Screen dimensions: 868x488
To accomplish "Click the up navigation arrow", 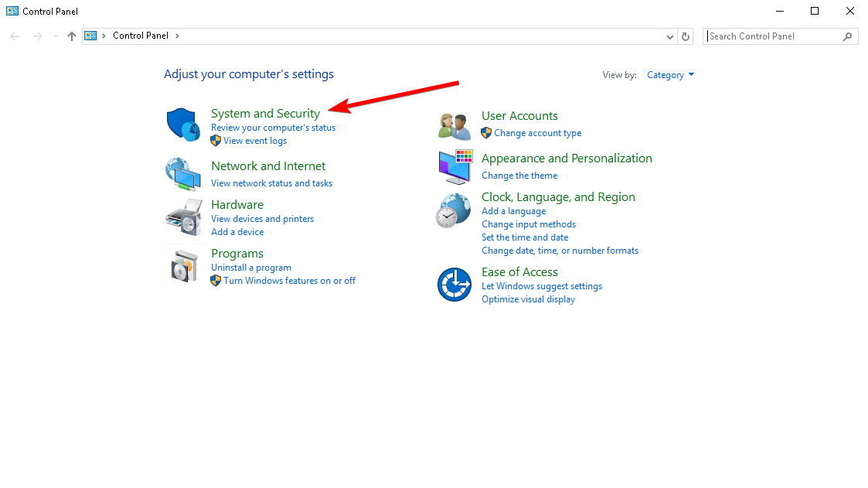I will tap(71, 36).
